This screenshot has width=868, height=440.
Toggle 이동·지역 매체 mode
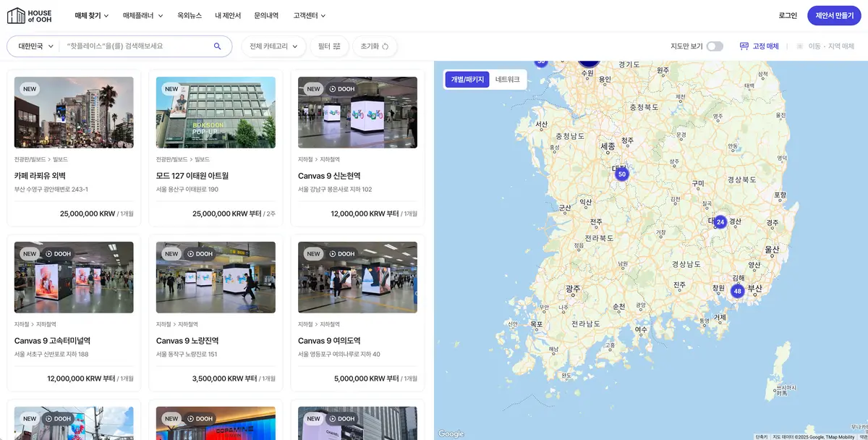832,46
